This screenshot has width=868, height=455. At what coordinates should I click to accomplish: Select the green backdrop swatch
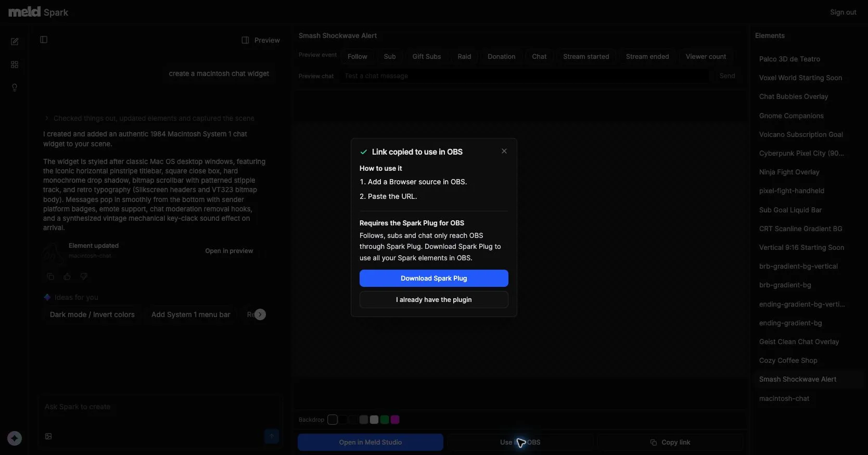coord(385,420)
